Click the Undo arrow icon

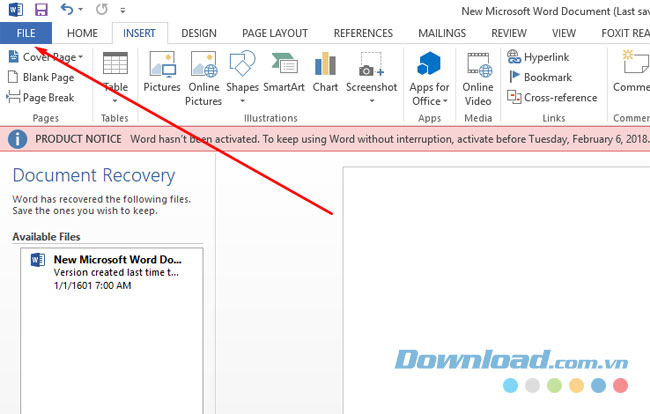[x=67, y=10]
